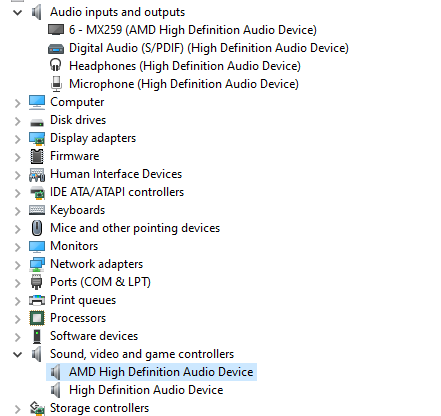This screenshot has height=416, width=441.
Task: Select the Keyboards label
Action: 77,210
